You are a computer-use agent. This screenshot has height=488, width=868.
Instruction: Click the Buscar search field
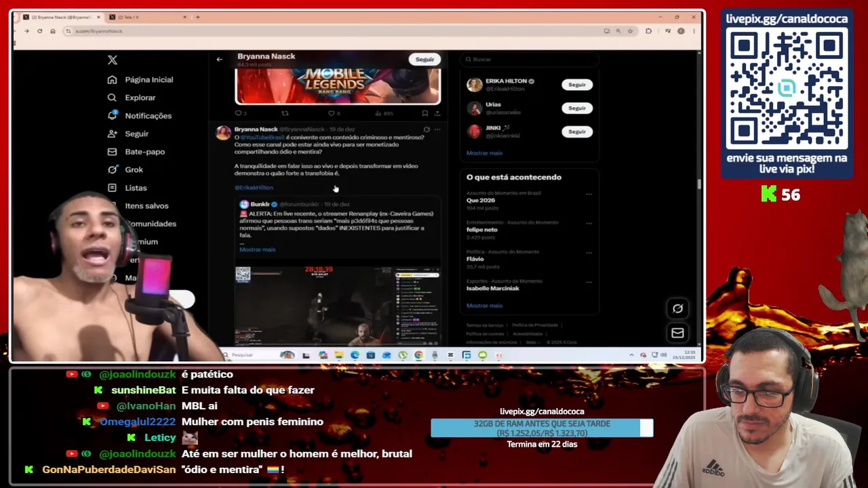[x=529, y=60]
